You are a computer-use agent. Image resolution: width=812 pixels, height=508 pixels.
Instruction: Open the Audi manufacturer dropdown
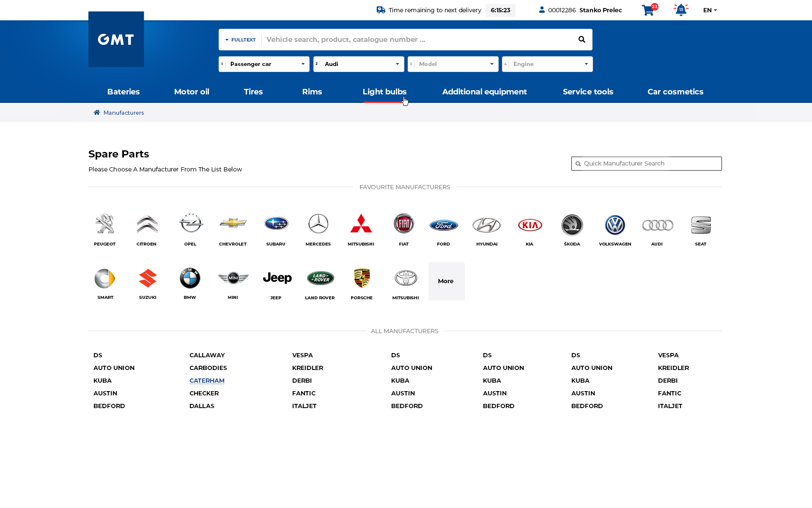[359, 64]
